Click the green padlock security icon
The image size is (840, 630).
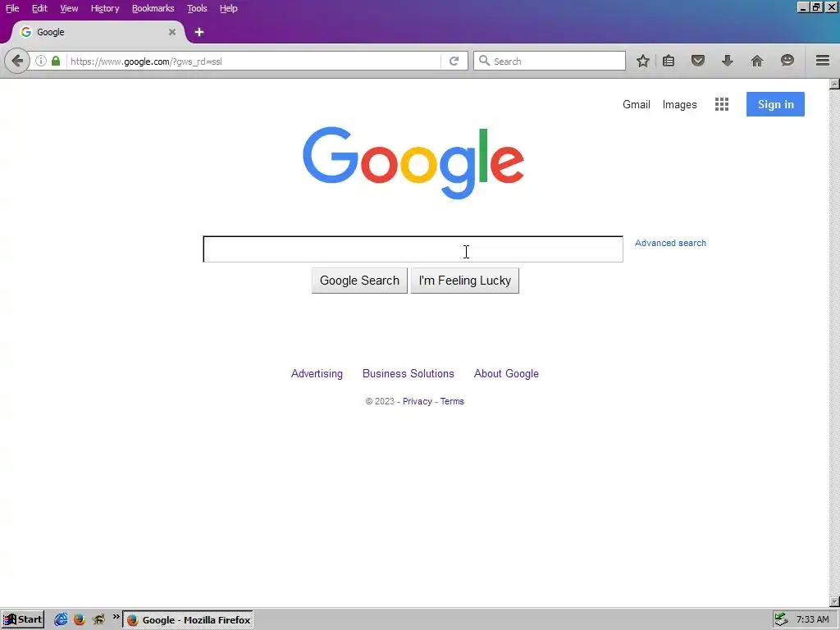[56, 61]
